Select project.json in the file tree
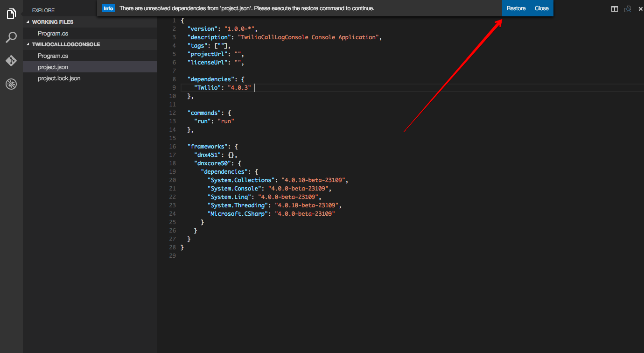 coord(90,67)
